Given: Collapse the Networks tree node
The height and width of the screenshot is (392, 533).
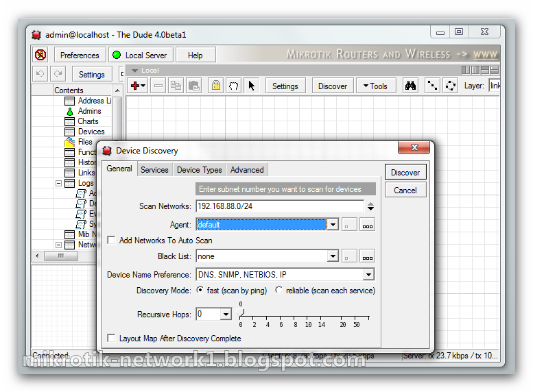Looking at the screenshot, I should (x=58, y=245).
